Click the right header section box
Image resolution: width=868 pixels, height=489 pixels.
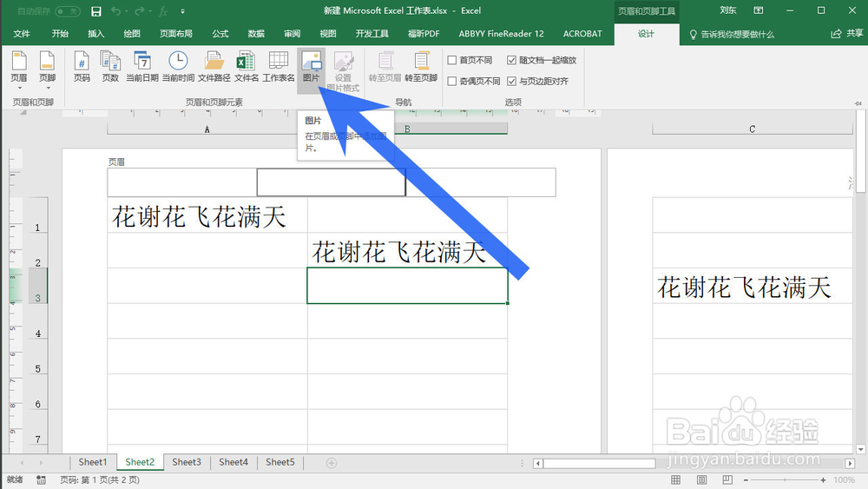click(x=481, y=182)
